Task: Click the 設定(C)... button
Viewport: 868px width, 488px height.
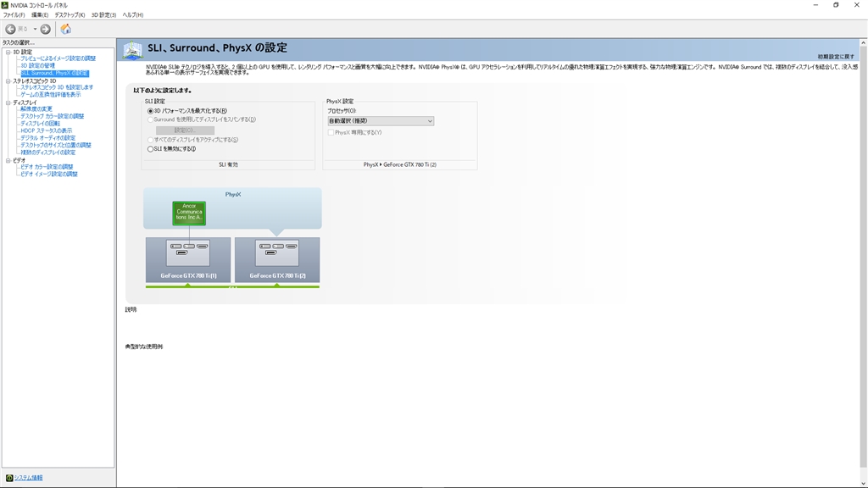Action: click(x=185, y=130)
